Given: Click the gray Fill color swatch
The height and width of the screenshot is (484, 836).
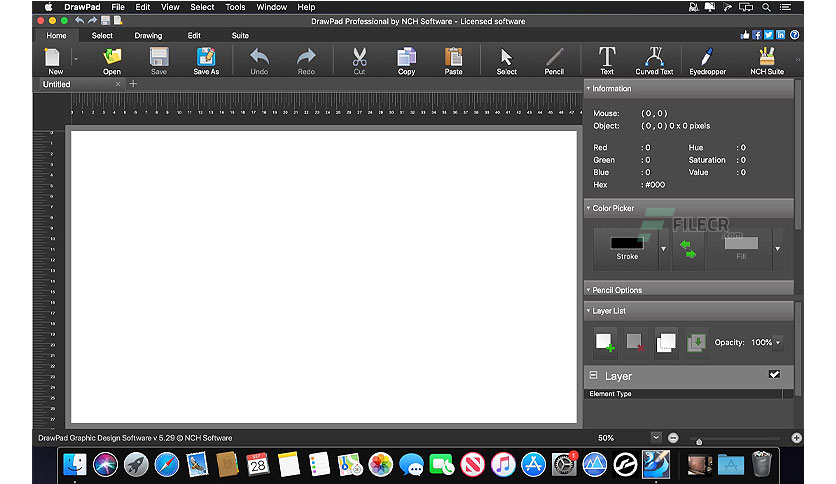Looking at the screenshot, I should pyautogui.click(x=741, y=243).
